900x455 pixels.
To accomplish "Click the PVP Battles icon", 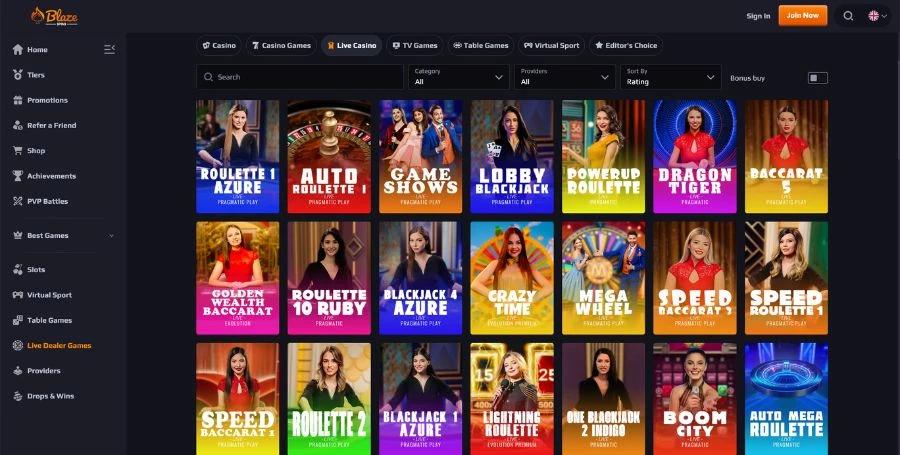I will 18,201.
